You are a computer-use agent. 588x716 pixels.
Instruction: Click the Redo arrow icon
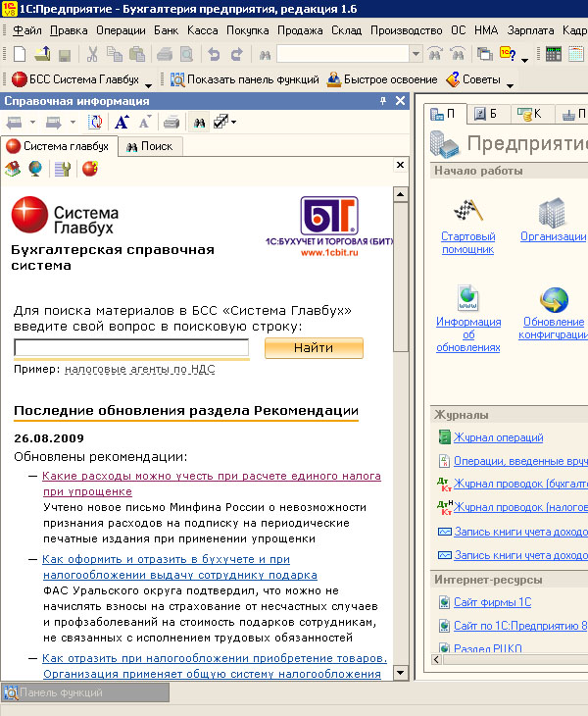tap(236, 55)
